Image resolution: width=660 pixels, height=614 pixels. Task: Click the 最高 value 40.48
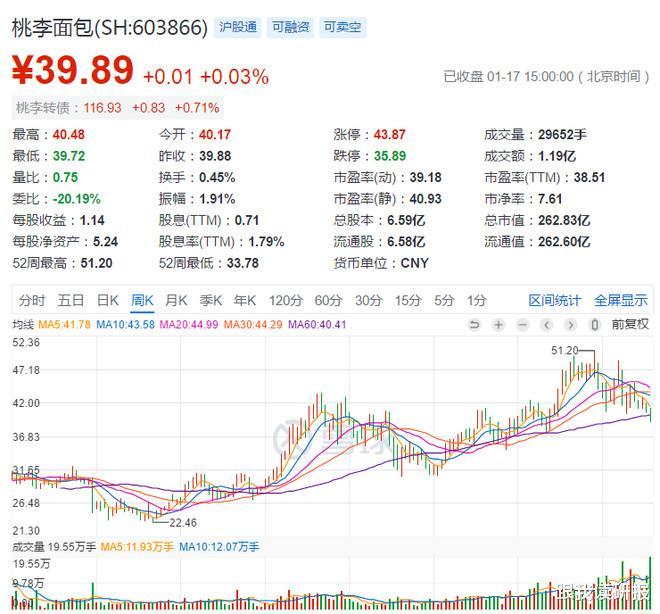click(x=69, y=135)
